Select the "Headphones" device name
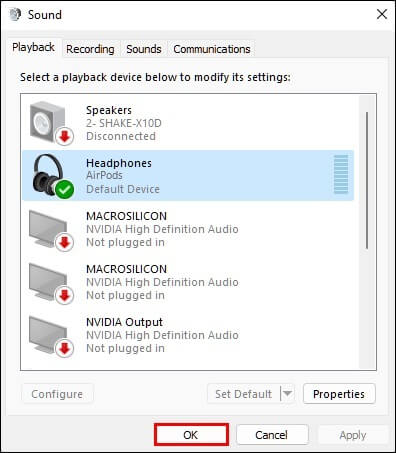The height and width of the screenshot is (453, 396). coord(119,163)
